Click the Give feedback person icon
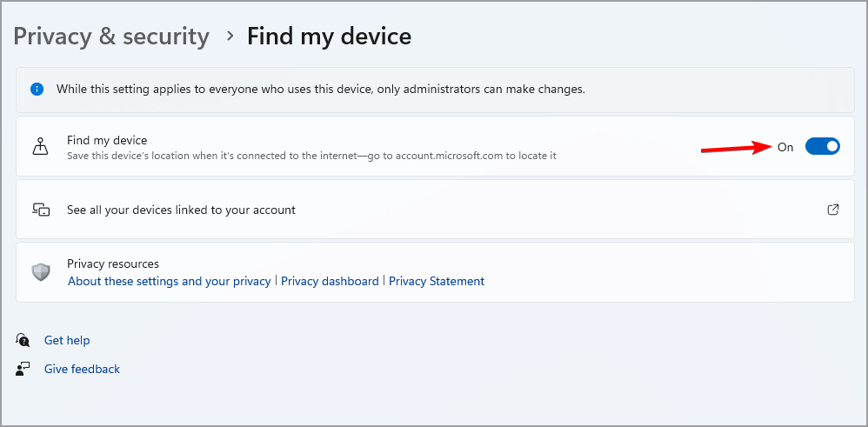 [23, 369]
